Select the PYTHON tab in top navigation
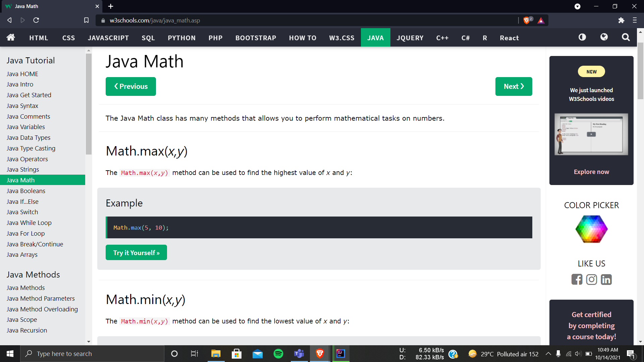Image resolution: width=644 pixels, height=362 pixels. click(181, 38)
